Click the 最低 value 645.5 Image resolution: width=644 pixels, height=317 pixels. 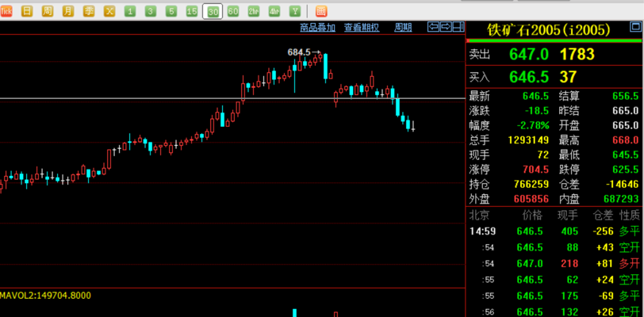626,155
